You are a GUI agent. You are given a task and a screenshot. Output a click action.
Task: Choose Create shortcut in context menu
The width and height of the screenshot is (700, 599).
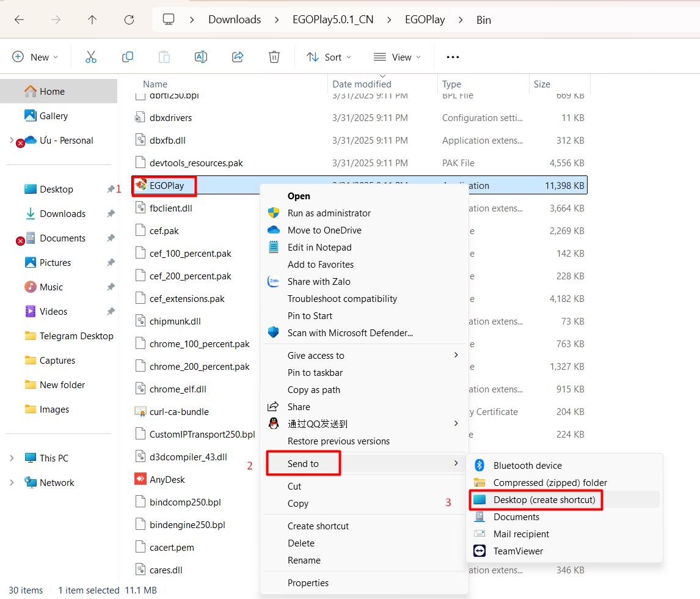click(364, 526)
